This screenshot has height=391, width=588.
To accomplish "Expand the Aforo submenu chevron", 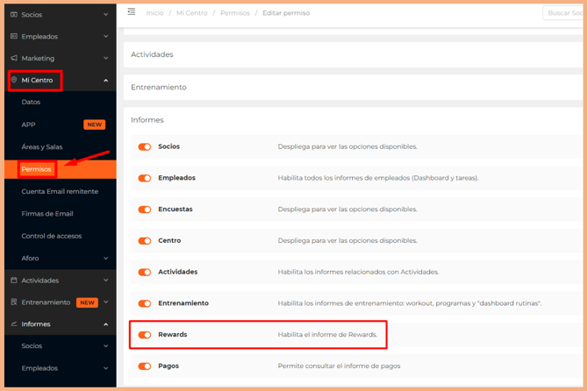I will click(x=106, y=259).
